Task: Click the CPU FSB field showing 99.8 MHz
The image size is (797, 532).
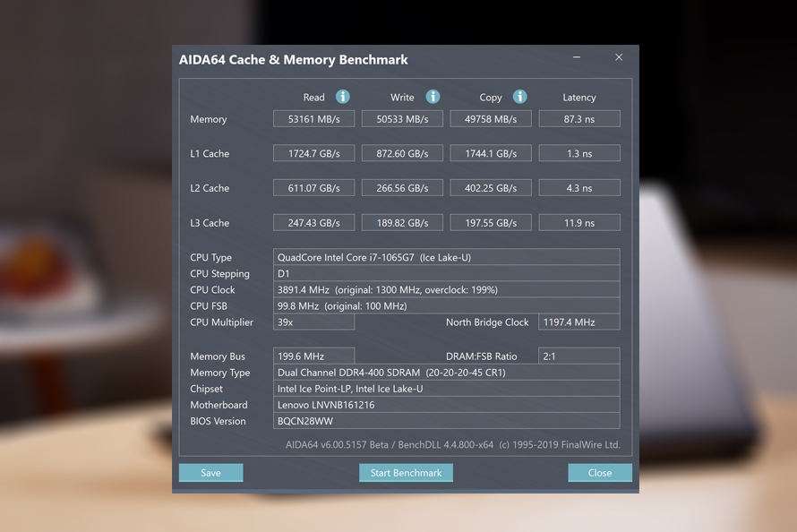Action: click(x=446, y=306)
